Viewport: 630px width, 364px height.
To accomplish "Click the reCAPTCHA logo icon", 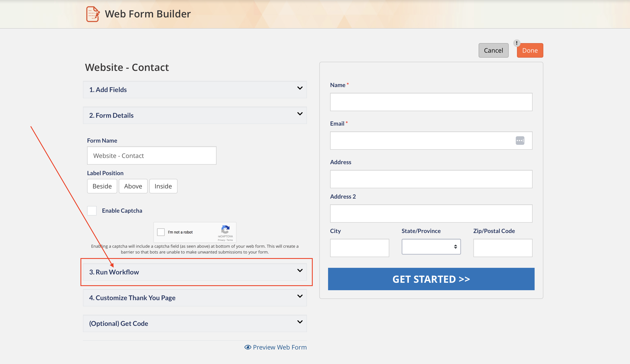I will (225, 229).
